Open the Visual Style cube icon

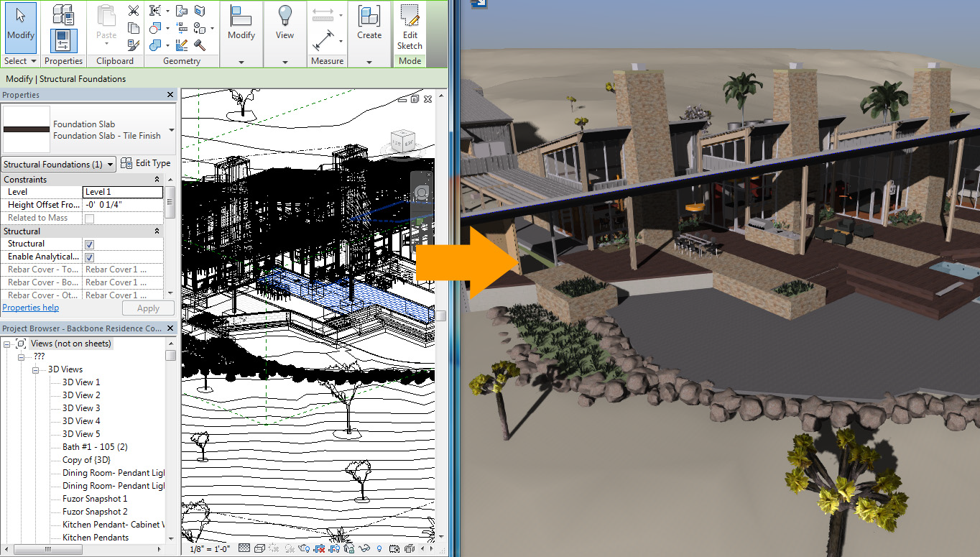pyautogui.click(x=260, y=548)
